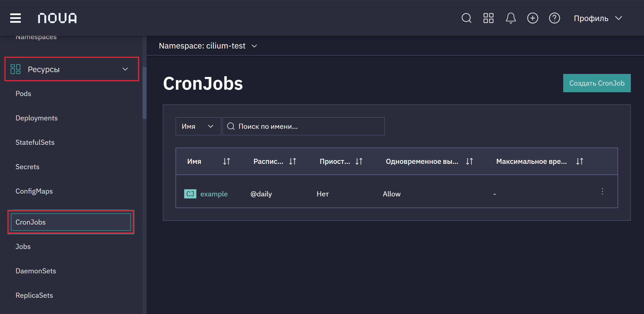Open the Профиль dropdown

[x=598, y=18]
